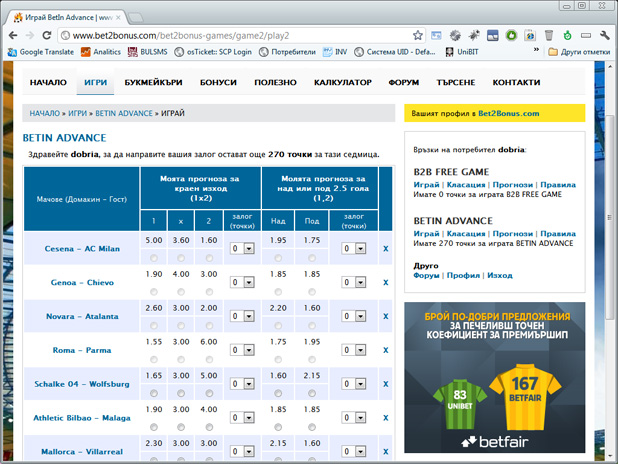
Task: Click the BETIN ADVANCE breadcrumb link
Action: (x=124, y=114)
